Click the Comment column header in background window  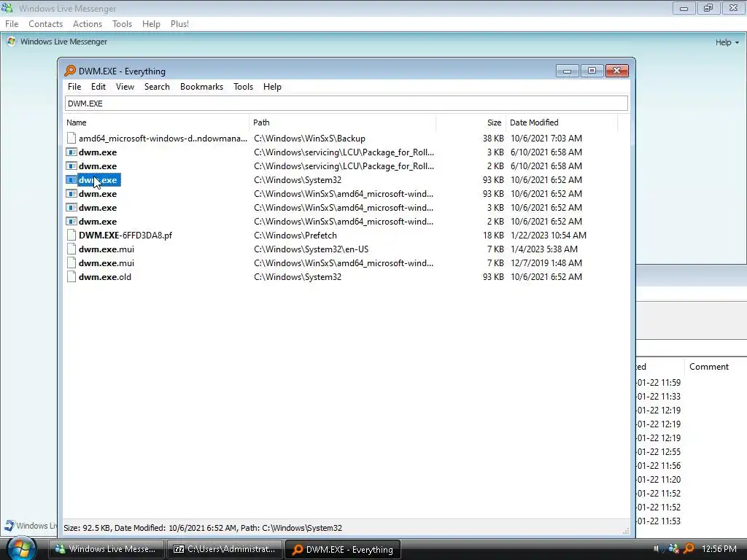click(709, 367)
